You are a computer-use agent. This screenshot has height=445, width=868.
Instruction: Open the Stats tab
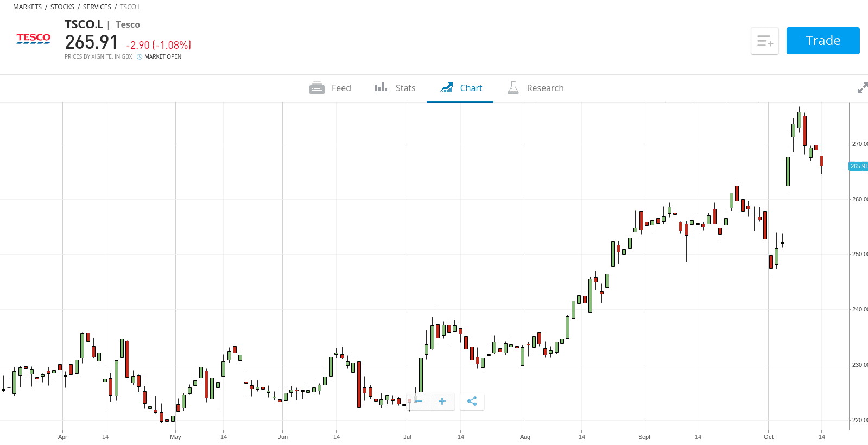coord(395,88)
